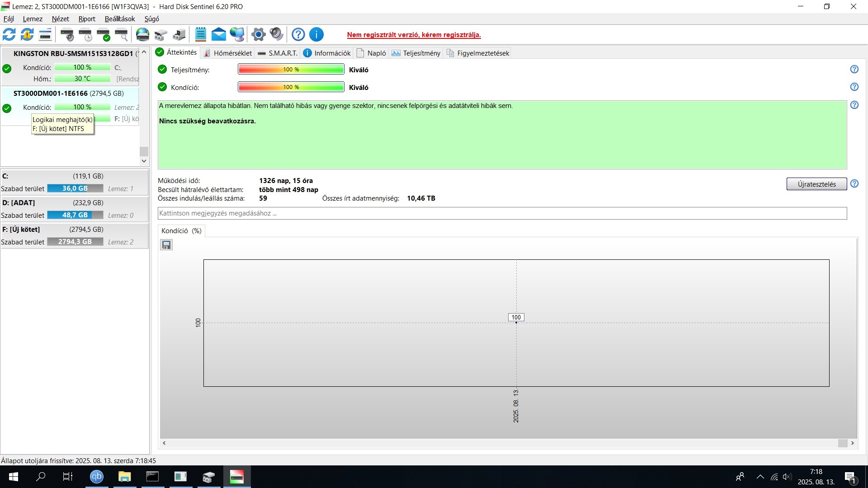This screenshot has width=868, height=488.
Task: Click the speaker sound alert icon
Action: [x=276, y=34]
